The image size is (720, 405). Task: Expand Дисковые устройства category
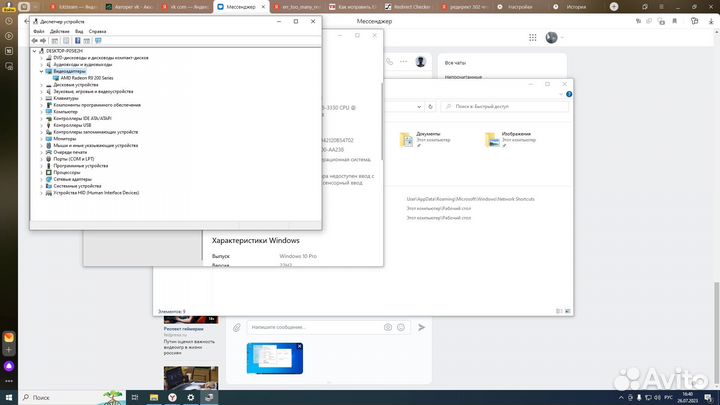(x=41, y=85)
